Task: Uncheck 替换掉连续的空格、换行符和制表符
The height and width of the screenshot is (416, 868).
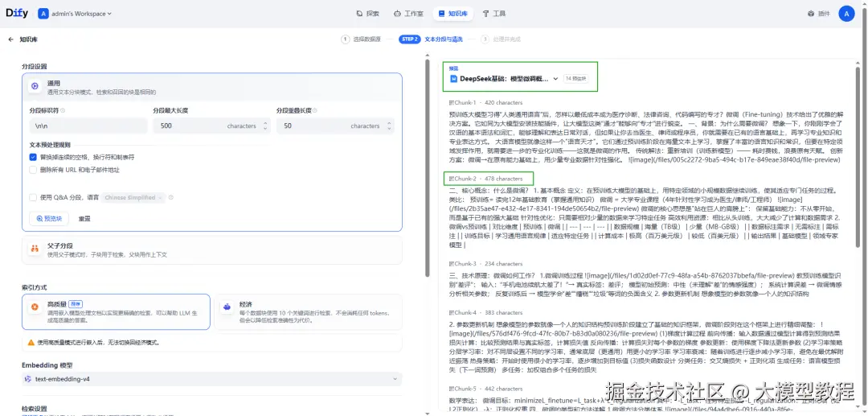Action: click(x=33, y=158)
